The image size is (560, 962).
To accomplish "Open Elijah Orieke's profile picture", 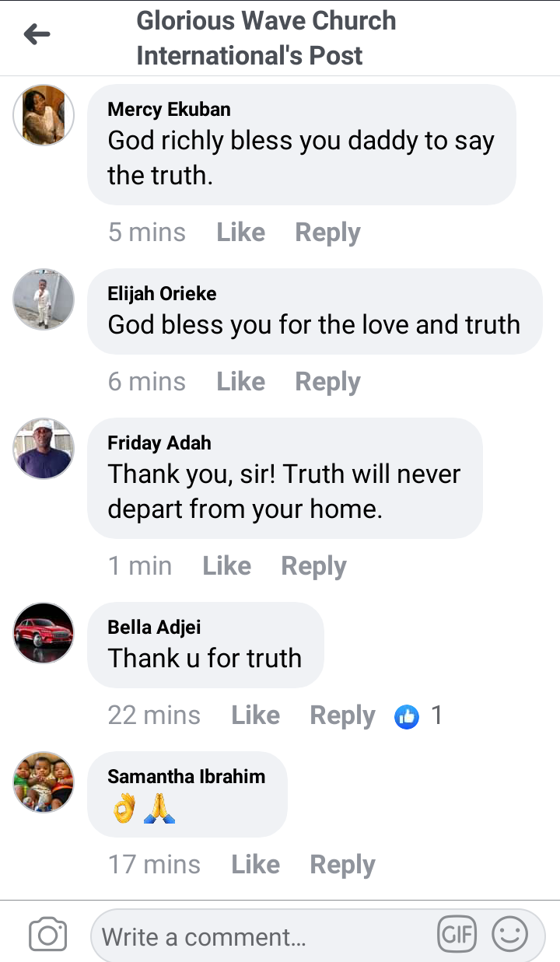I will 44,300.
